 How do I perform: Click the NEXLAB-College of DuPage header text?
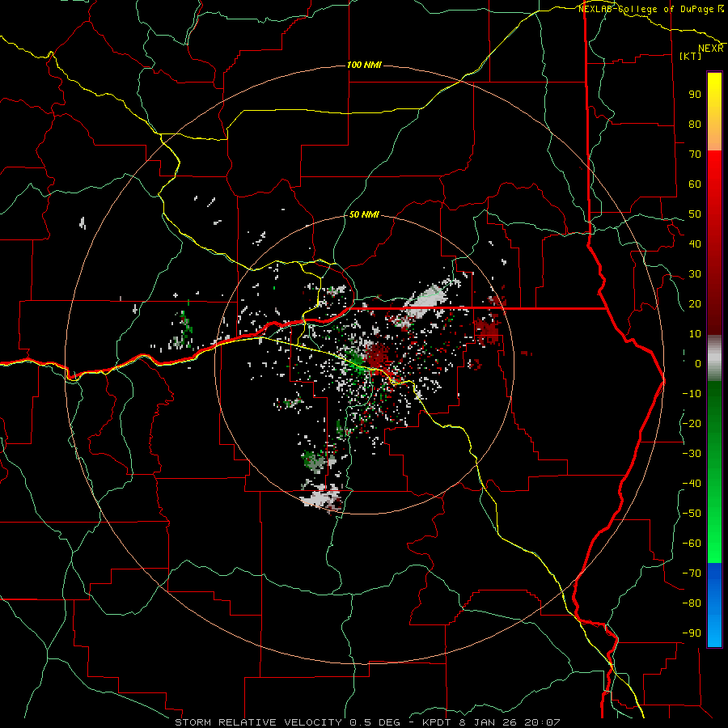pos(646,9)
